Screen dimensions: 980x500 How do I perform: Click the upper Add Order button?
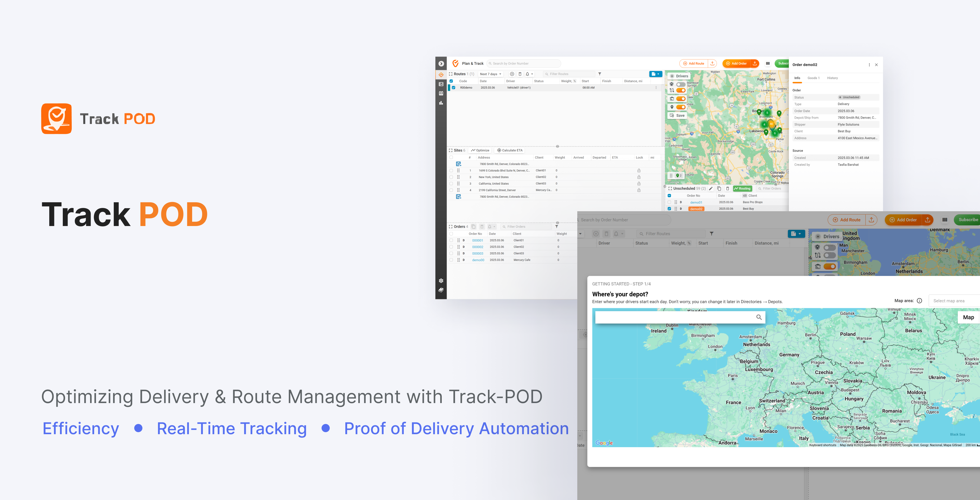coord(736,64)
